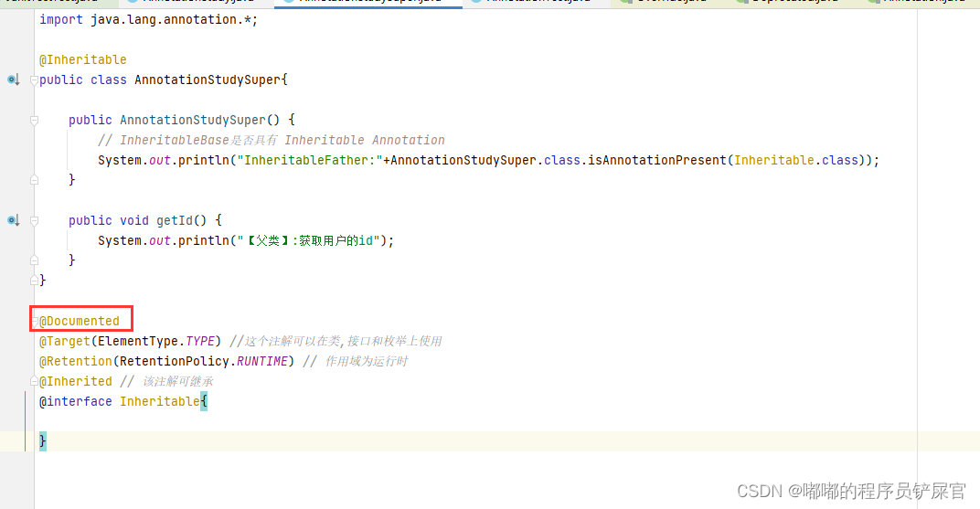This screenshot has height=509, width=980.
Task: Click the @Retention annotation
Action: point(76,361)
